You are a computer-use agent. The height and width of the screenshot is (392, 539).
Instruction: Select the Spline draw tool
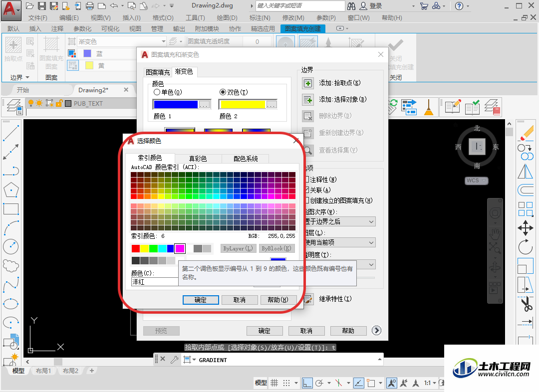tap(11, 284)
